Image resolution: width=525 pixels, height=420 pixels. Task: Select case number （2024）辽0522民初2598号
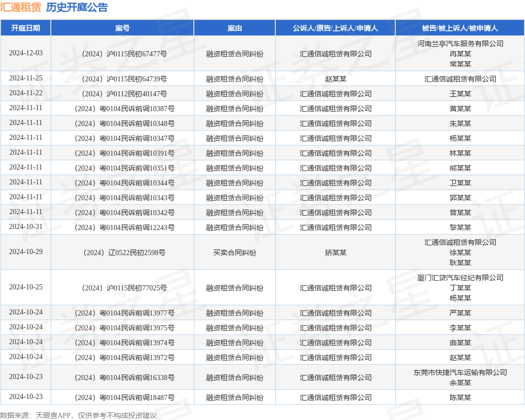tap(123, 252)
